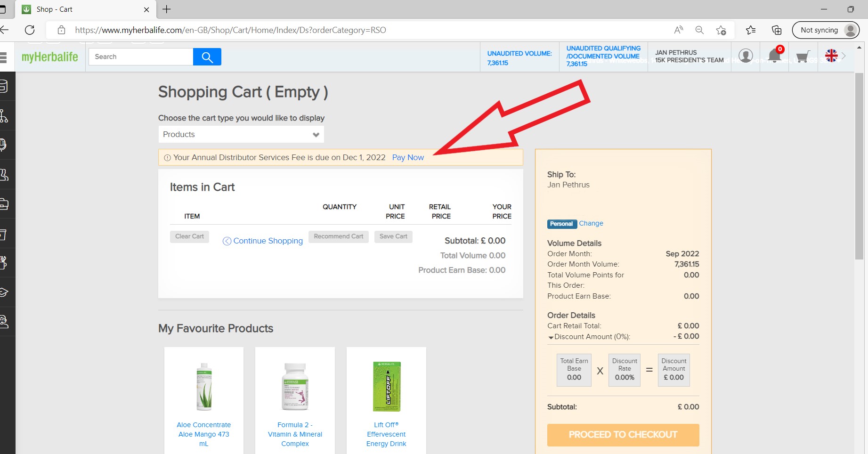Screen dimensions: 868x454
Task: Click the organization tree sidebar icon
Action: 4,116
